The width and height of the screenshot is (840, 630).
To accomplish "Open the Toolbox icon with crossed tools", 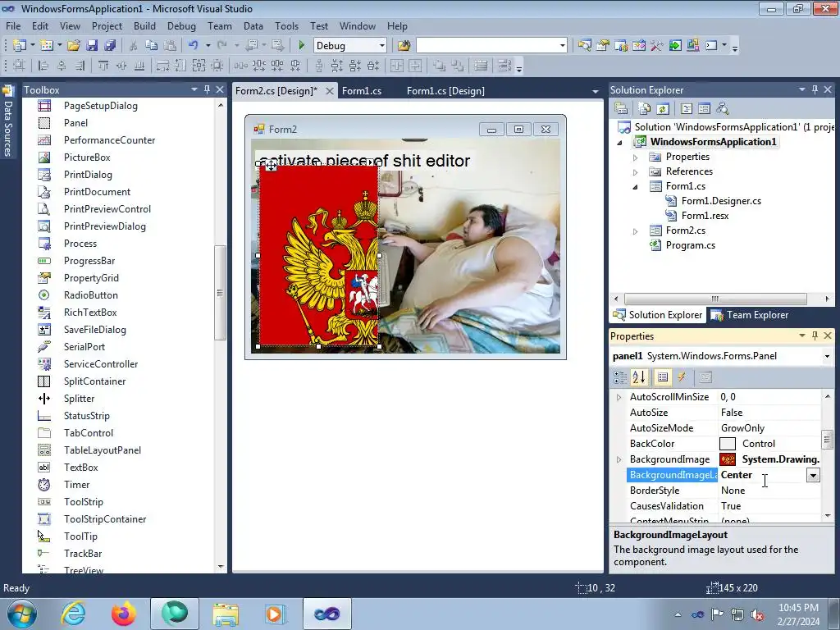I will click(x=657, y=46).
